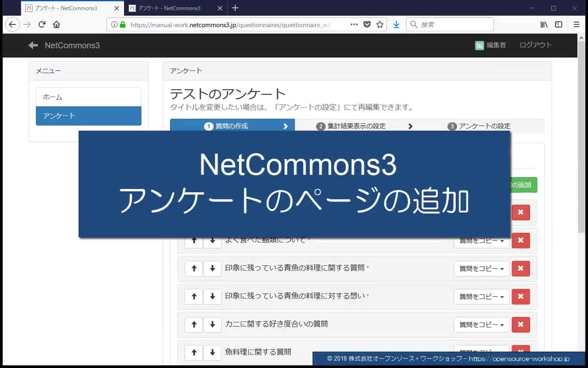Move 魚料理に関する質問 down
Image resolution: width=588 pixels, height=368 pixels.
click(x=212, y=353)
